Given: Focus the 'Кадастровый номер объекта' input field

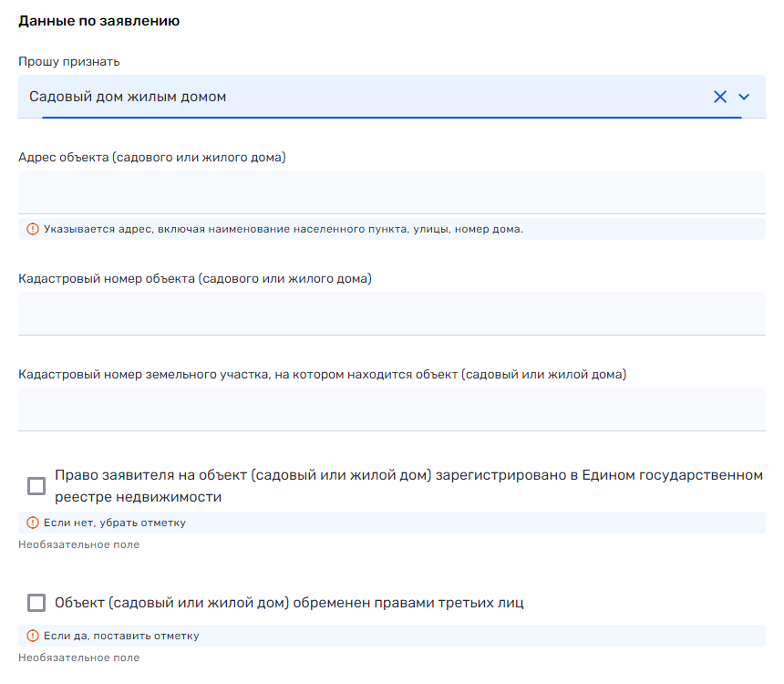Looking at the screenshot, I should pyautogui.click(x=392, y=313).
